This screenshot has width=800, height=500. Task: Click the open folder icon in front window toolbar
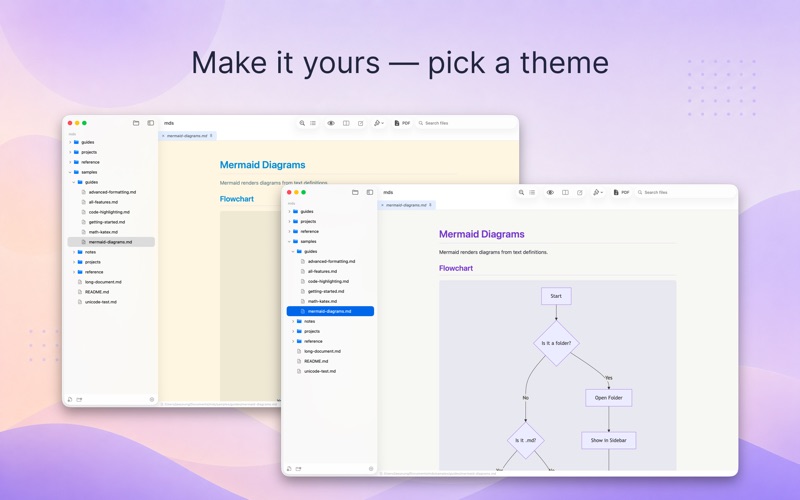[355, 192]
